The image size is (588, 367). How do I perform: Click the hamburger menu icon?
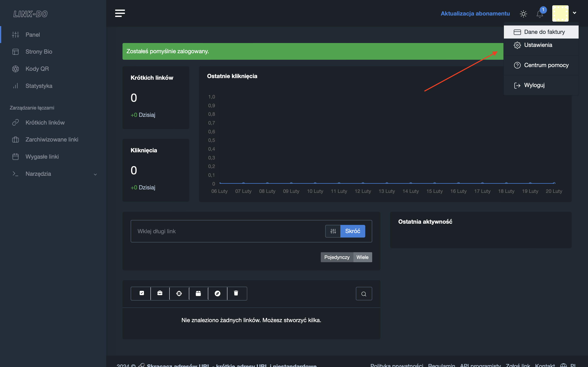[x=120, y=13]
